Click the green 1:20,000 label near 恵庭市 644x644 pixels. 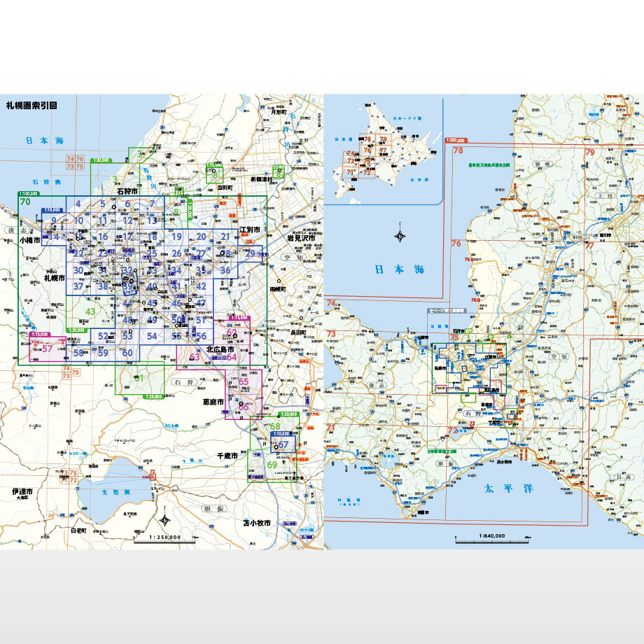(288, 414)
